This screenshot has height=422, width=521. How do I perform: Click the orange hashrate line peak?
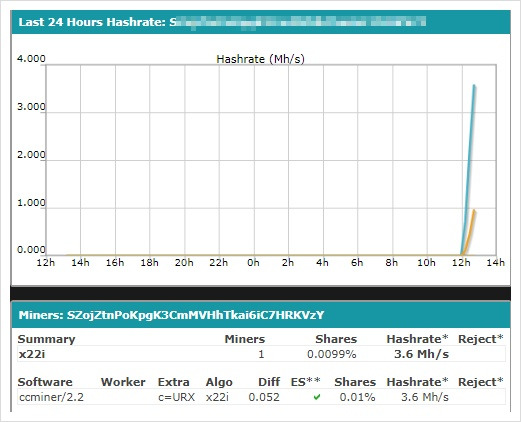point(474,211)
